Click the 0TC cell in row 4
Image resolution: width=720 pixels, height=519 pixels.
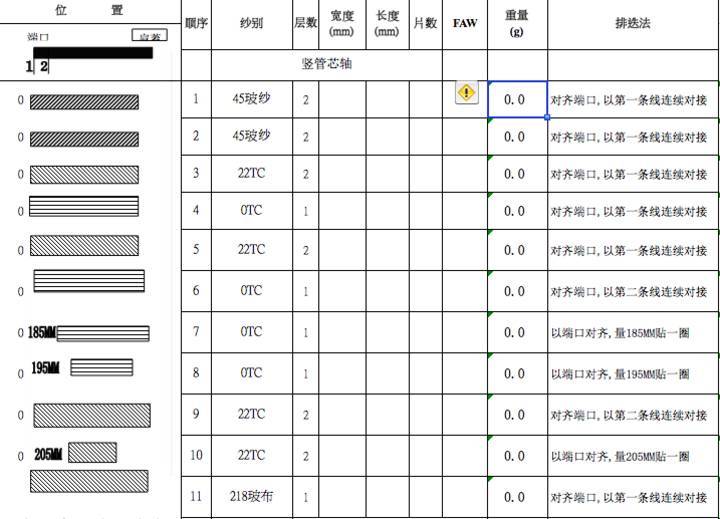pyautogui.click(x=252, y=211)
